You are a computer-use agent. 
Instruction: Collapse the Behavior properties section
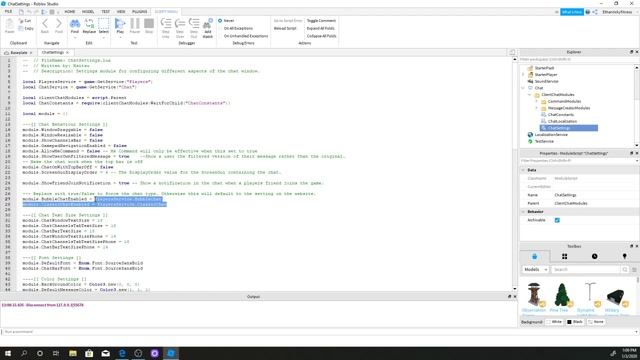[x=523, y=211]
